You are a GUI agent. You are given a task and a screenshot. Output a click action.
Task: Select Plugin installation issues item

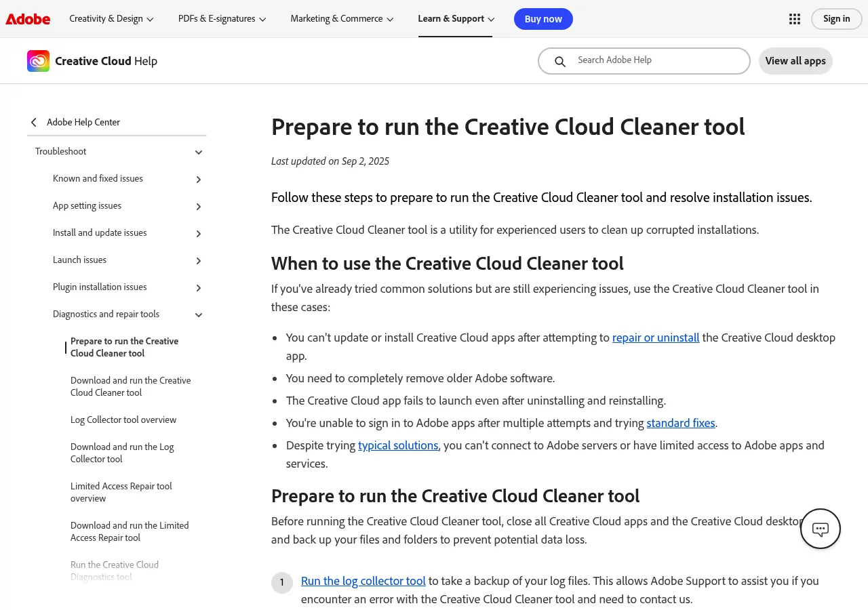100,287
